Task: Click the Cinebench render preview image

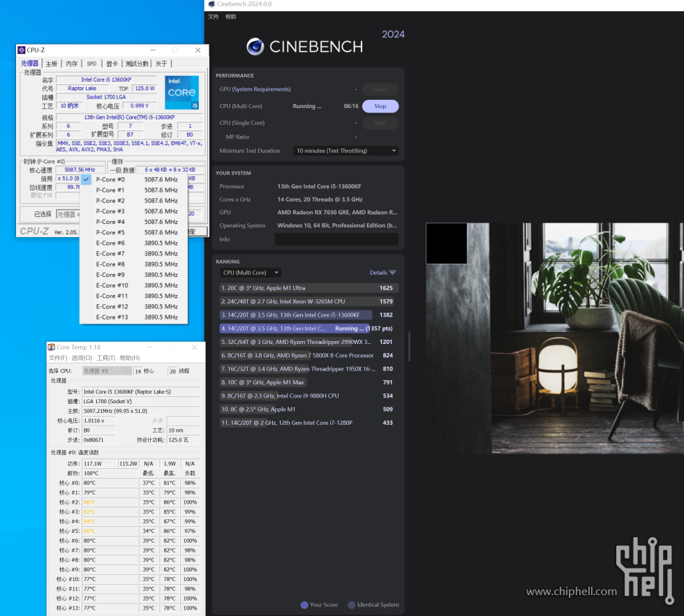Action: pos(555,338)
